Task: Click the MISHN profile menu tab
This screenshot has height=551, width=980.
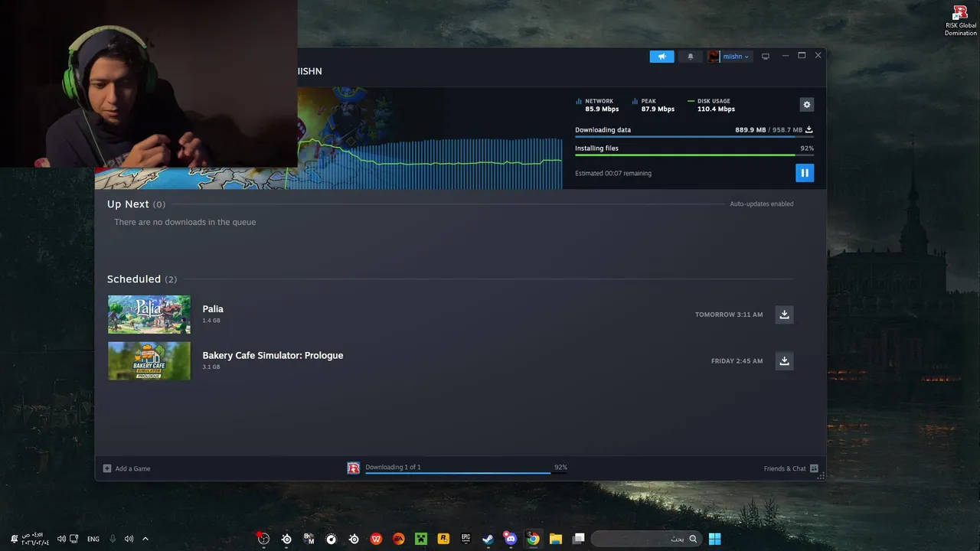Action: [x=309, y=71]
